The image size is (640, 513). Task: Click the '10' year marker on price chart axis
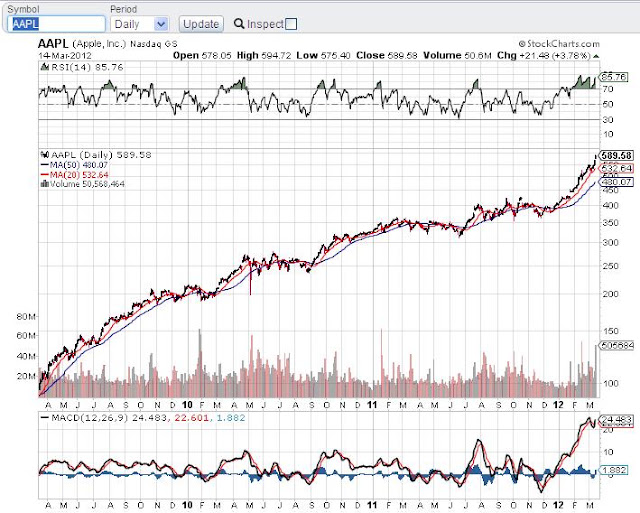[x=187, y=405]
